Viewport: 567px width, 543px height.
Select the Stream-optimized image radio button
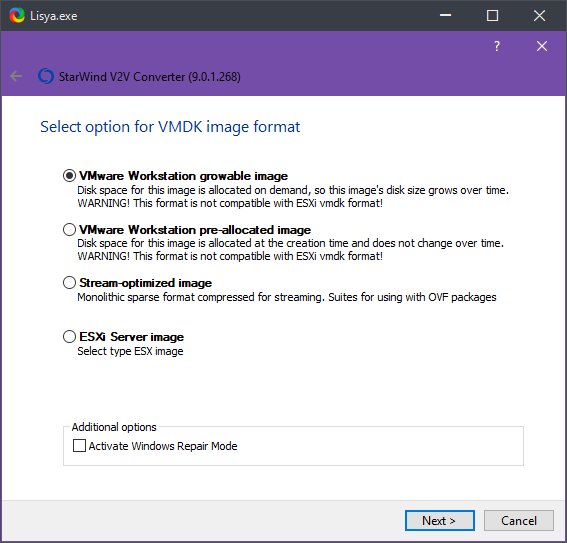[x=69, y=283]
